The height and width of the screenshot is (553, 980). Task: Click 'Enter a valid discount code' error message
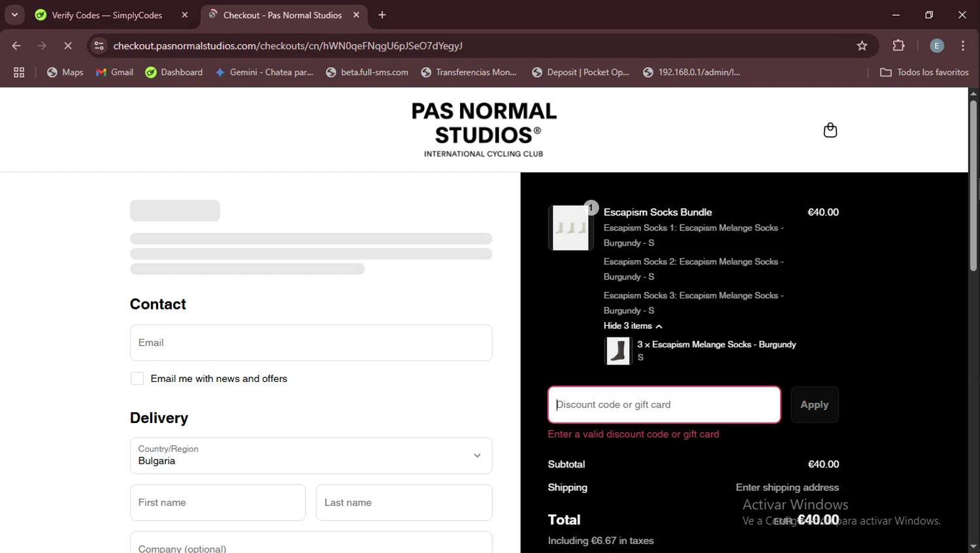[x=633, y=434]
